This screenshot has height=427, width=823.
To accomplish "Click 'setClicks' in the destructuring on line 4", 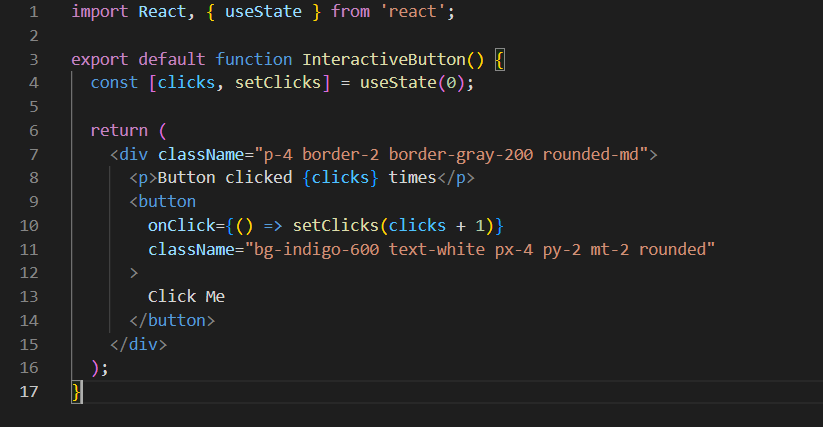I will 278,83.
